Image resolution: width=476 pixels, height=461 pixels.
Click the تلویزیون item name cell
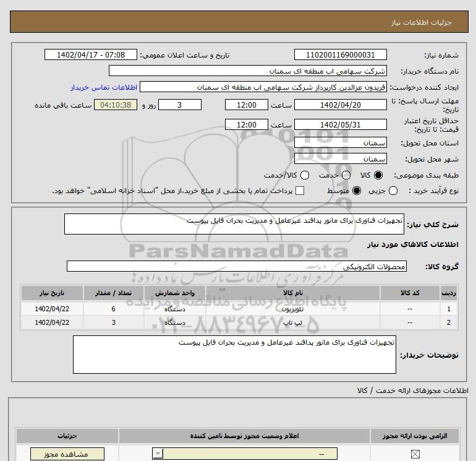(x=292, y=309)
